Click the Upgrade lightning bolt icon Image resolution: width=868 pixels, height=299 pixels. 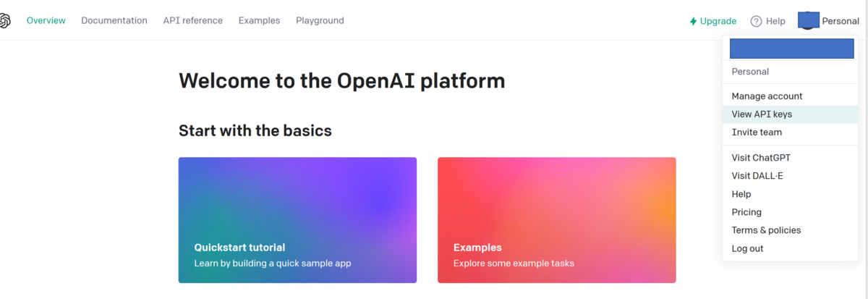[x=693, y=21]
